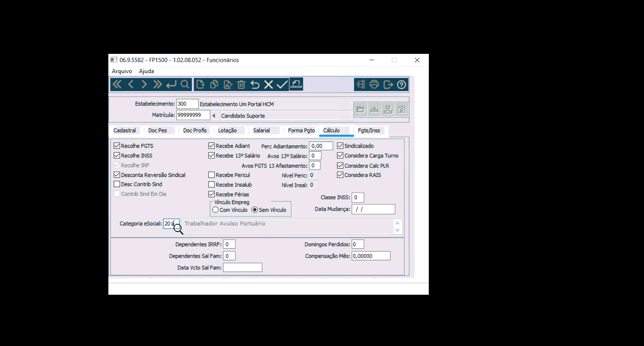Switch to the Salarial tab
The height and width of the screenshot is (346, 644).
click(261, 130)
